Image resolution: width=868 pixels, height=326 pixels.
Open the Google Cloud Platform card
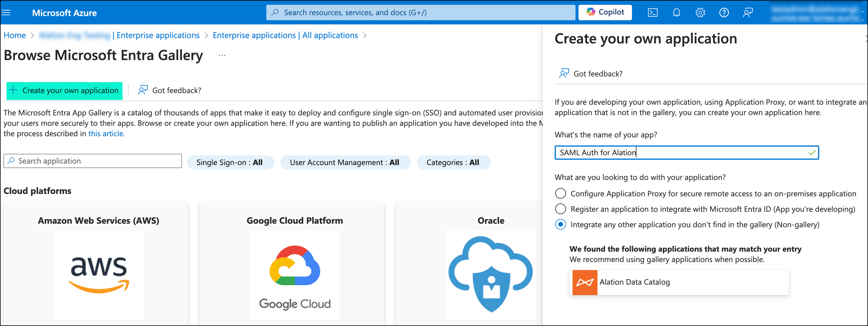pos(292,263)
